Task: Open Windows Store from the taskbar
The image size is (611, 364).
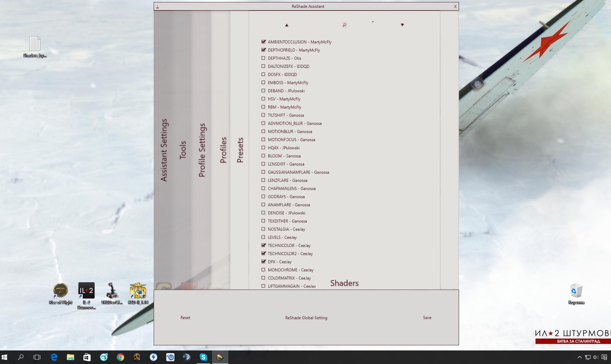Action: tap(87, 357)
